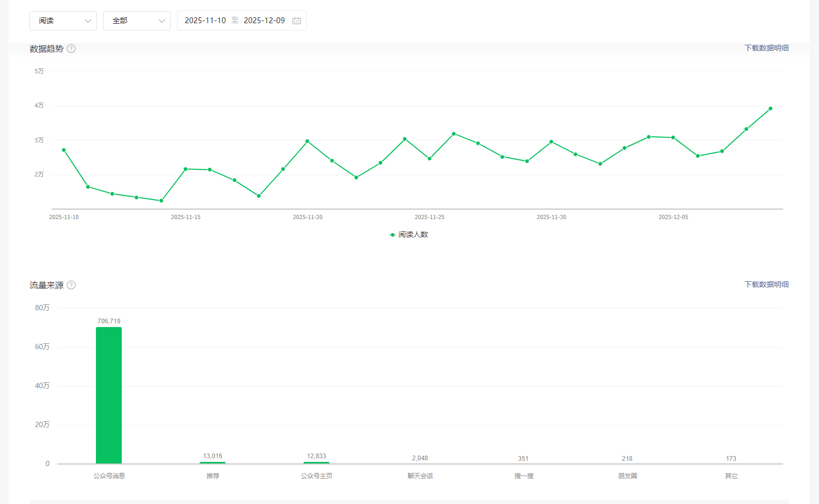Screen dimensions: 819x504
Task: Open the calendar icon in date range
Action: click(297, 21)
